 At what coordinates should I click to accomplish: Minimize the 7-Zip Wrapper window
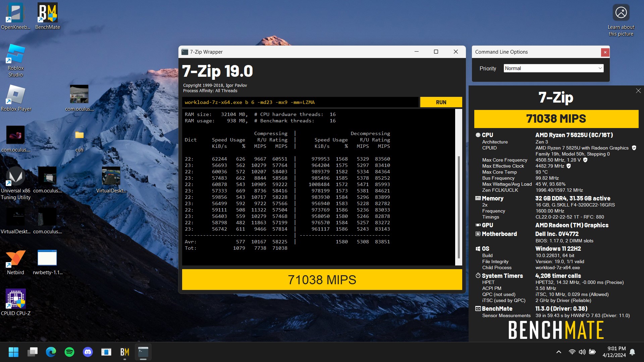(x=416, y=52)
